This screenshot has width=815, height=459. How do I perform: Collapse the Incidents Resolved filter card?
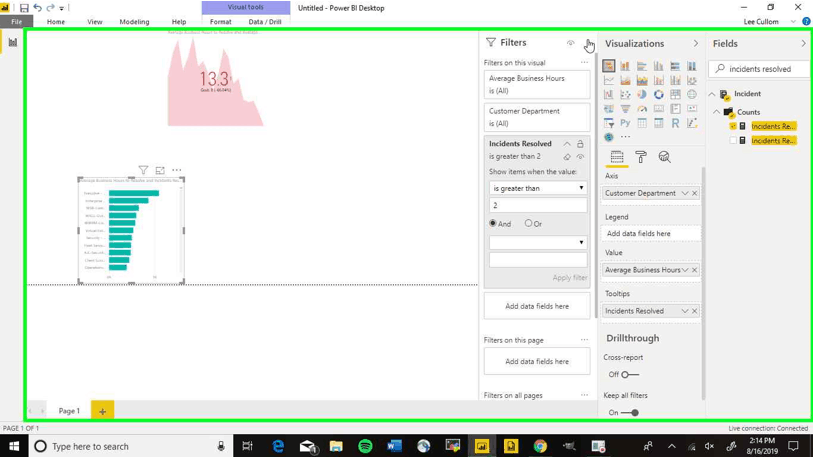(567, 143)
